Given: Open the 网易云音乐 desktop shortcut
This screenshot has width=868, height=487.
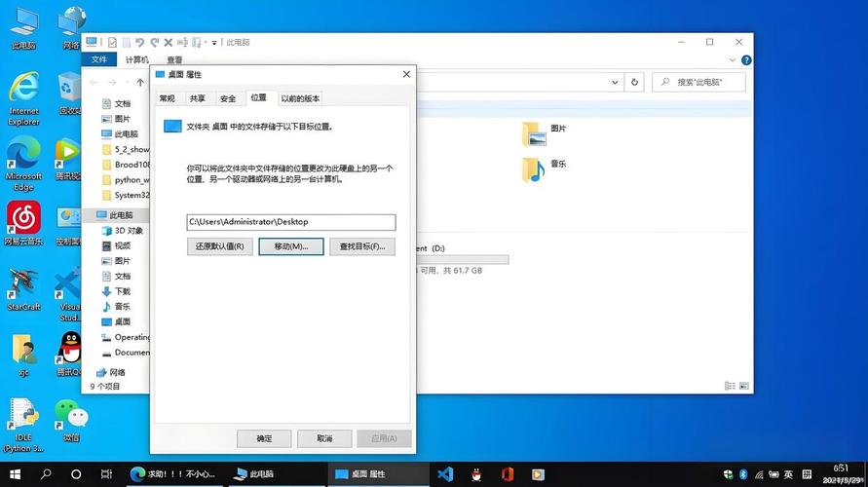Looking at the screenshot, I should [x=23, y=222].
